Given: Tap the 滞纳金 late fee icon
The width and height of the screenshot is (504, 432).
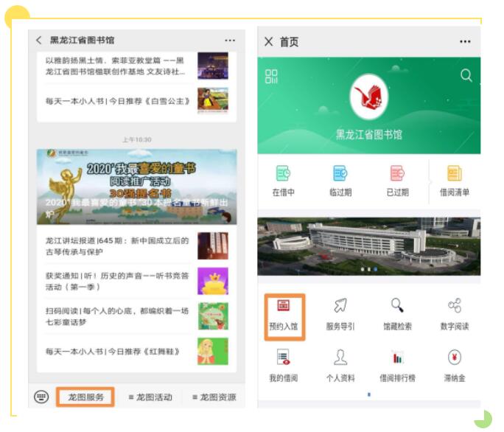Looking at the screenshot, I should 454,365.
